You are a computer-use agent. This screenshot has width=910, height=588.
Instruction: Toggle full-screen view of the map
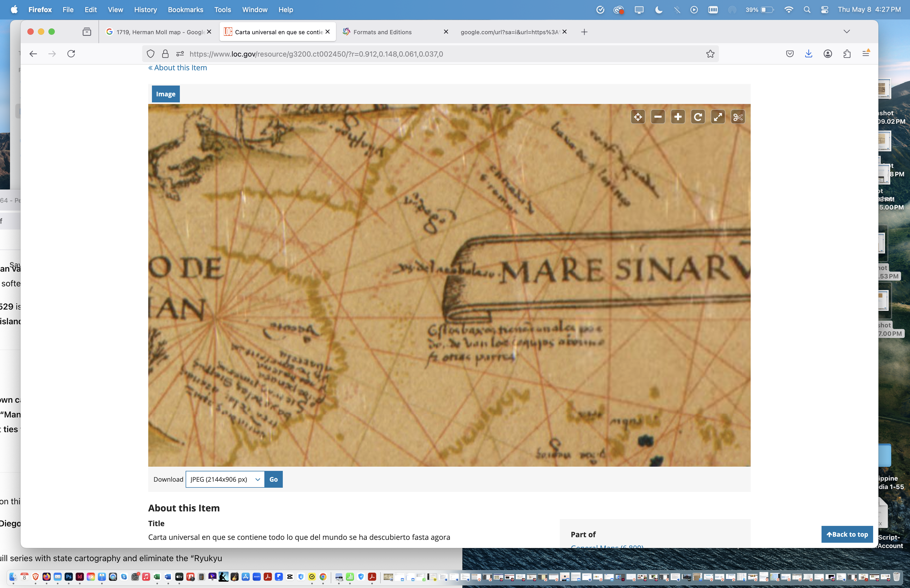(x=718, y=117)
